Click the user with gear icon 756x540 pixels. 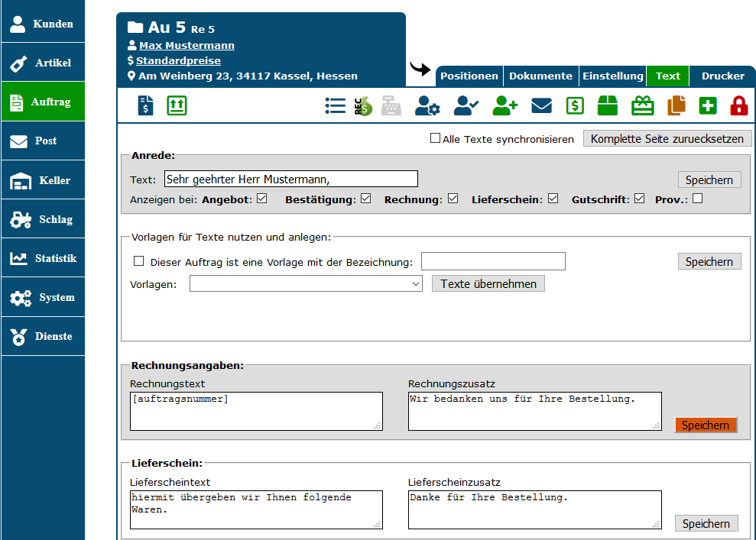pyautogui.click(x=427, y=105)
